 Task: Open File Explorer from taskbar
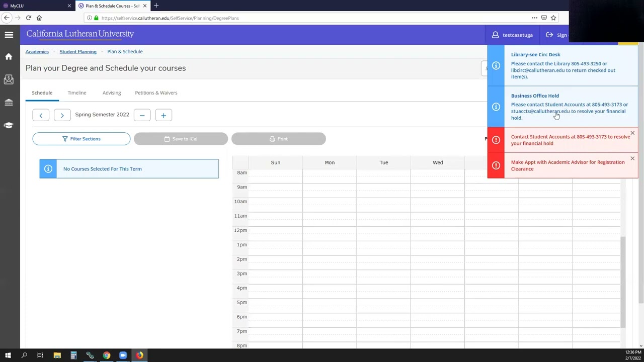tap(57, 355)
